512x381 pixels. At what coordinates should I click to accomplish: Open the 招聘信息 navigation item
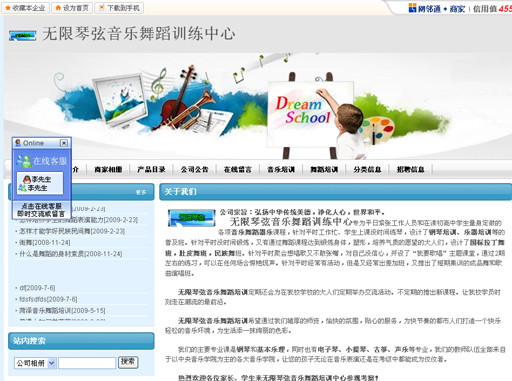coord(411,169)
